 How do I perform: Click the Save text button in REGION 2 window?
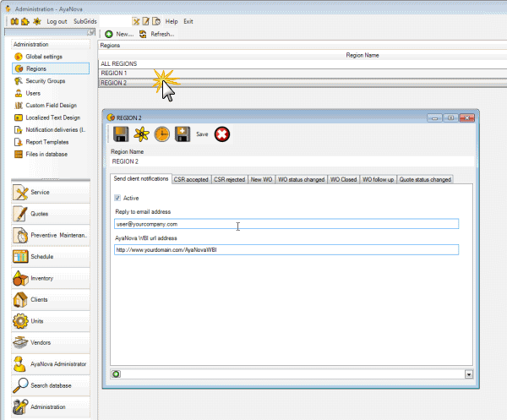click(x=202, y=134)
